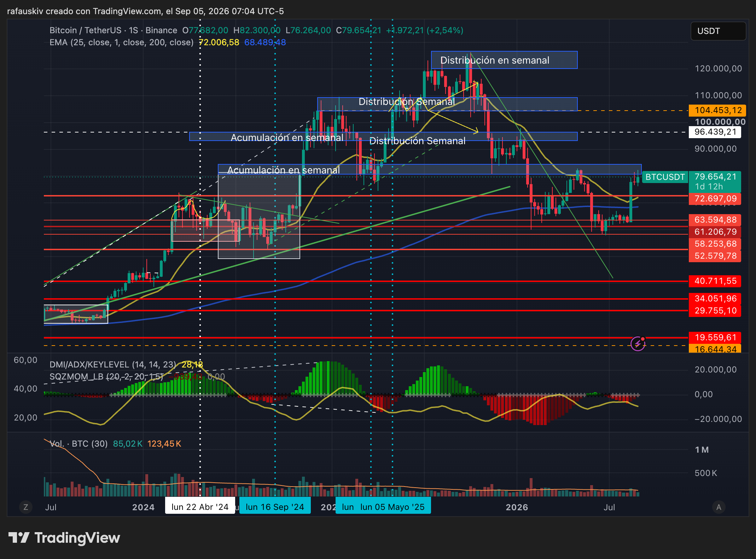756x559 pixels.
Task: Click the purple lightning bolt alert icon
Action: tap(638, 343)
